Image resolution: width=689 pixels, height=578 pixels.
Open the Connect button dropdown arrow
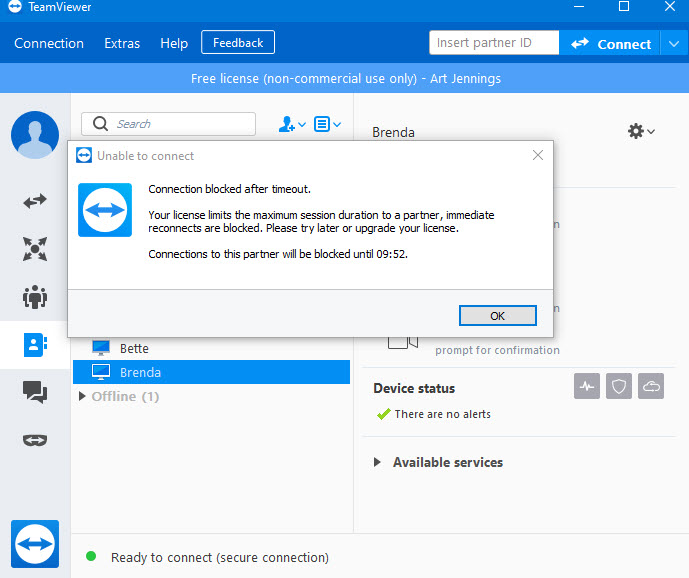(x=674, y=44)
